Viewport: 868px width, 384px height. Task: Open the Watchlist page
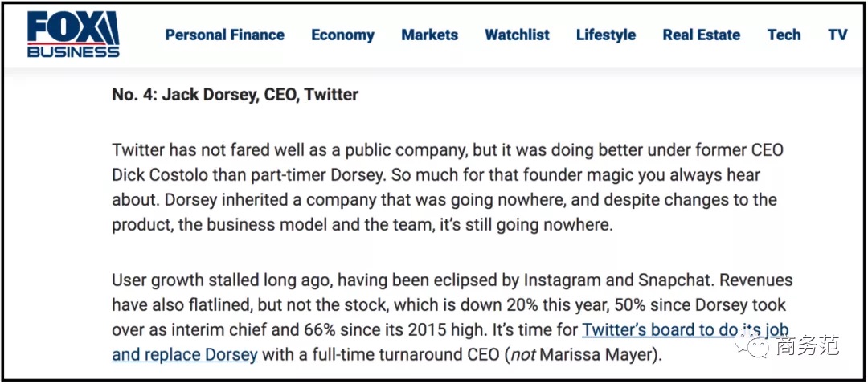tap(517, 35)
